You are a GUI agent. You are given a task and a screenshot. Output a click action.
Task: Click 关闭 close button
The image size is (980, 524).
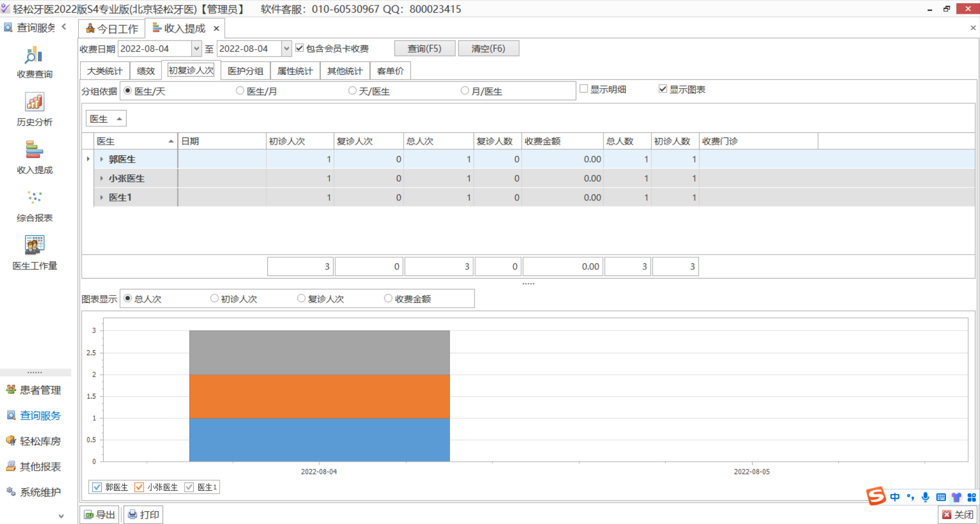click(x=958, y=515)
